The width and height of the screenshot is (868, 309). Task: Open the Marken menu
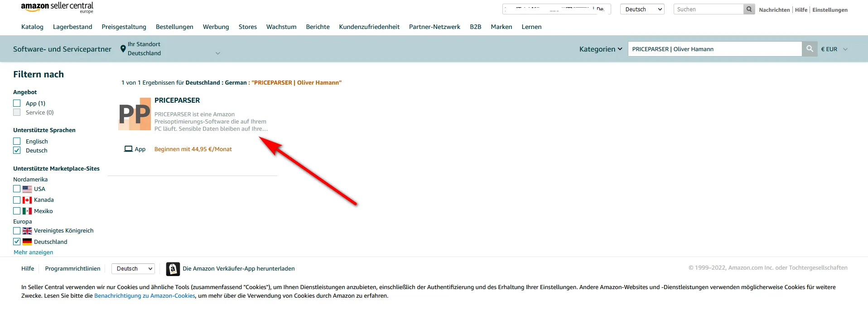click(501, 27)
